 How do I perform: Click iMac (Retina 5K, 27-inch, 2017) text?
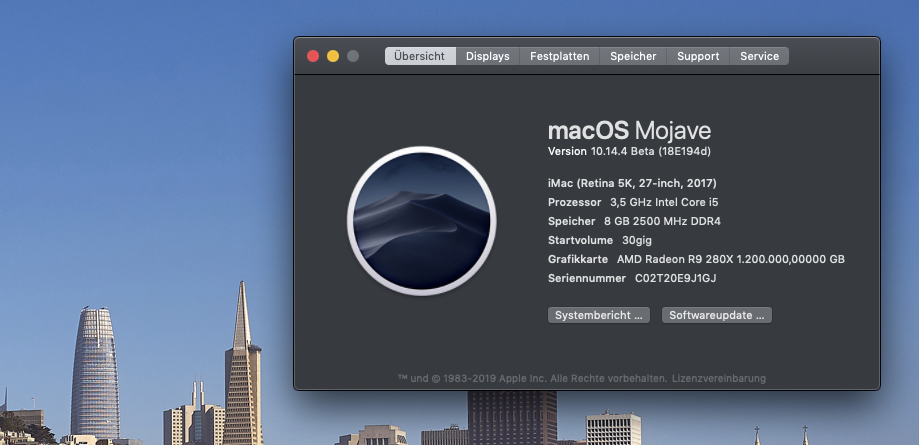click(632, 184)
